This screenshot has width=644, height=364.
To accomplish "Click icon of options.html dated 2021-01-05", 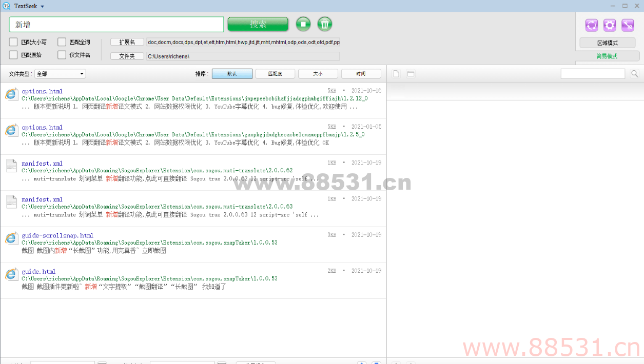I will coord(12,130).
